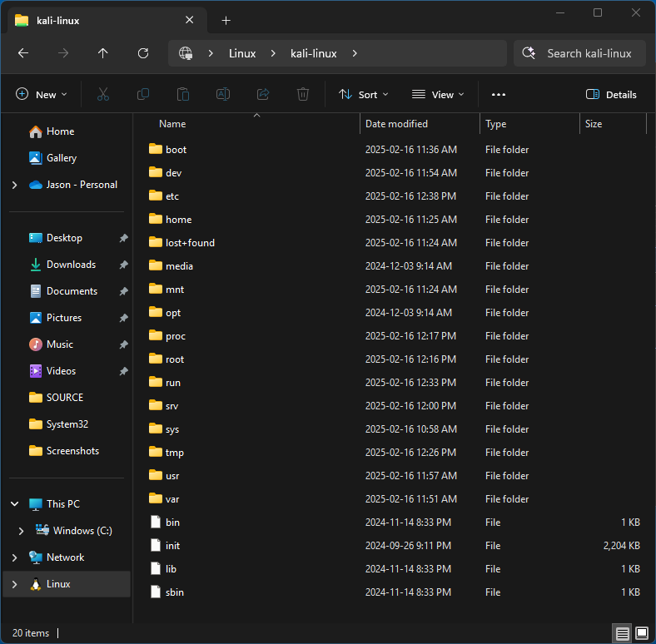Click the Delete trash icon
The width and height of the screenshot is (656, 644).
303,94
